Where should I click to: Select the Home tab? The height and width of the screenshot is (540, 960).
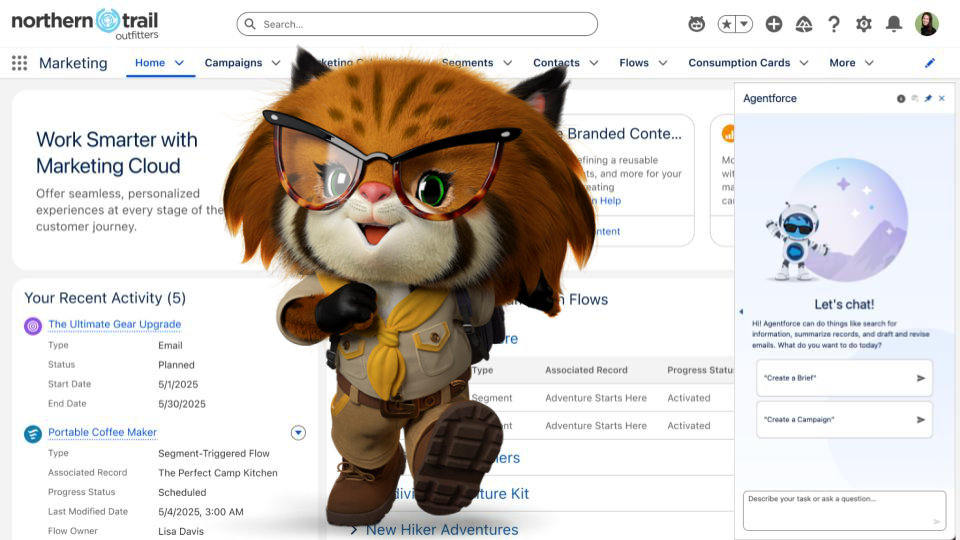(150, 62)
